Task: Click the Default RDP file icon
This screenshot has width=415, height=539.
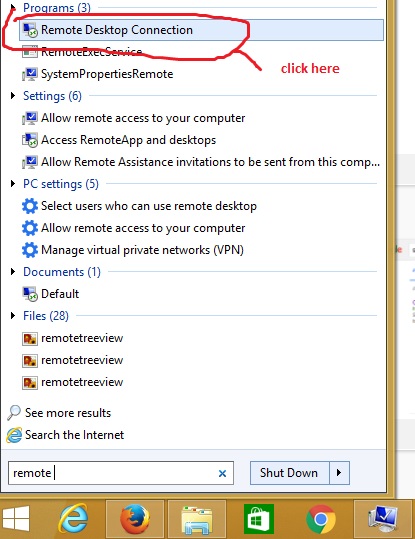Action: click(x=30, y=294)
